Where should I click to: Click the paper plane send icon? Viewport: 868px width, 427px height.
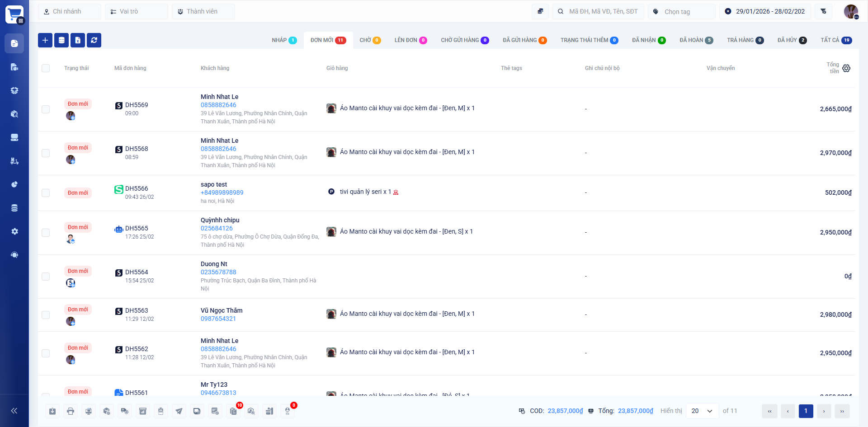179,411
